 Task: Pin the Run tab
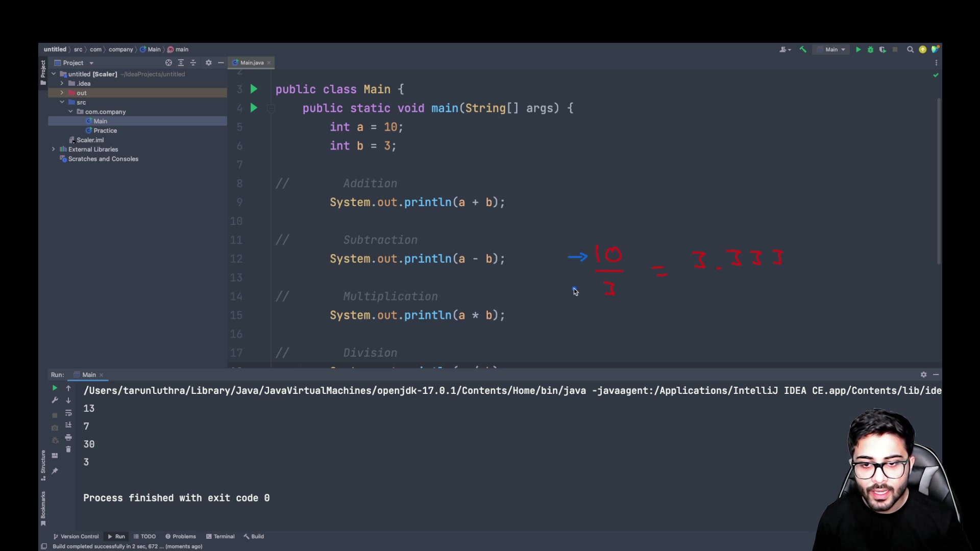click(x=55, y=471)
